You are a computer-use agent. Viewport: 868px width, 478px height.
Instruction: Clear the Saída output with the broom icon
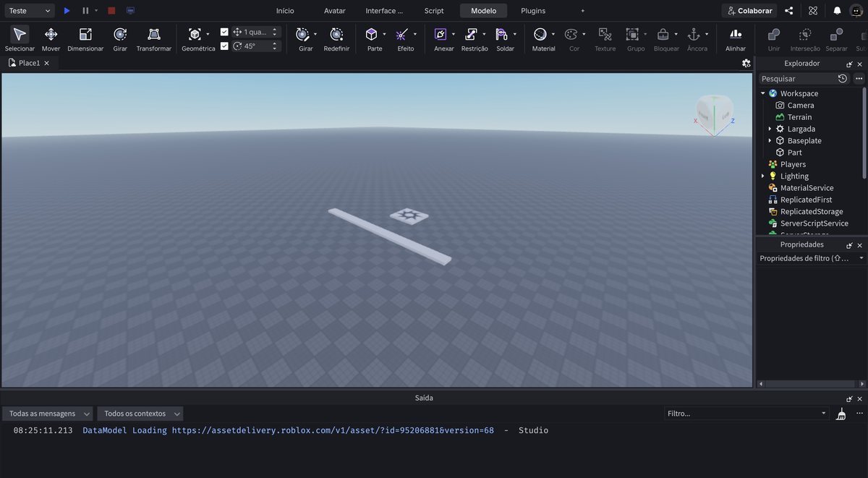coord(841,414)
